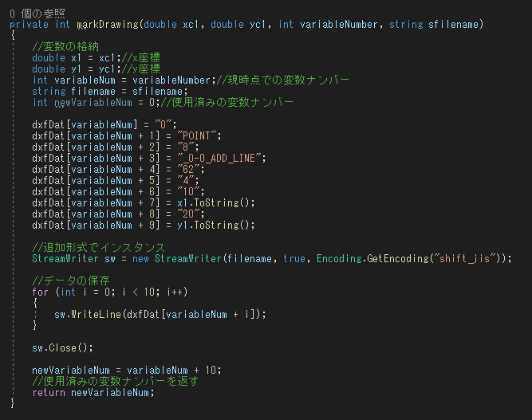Click the comment '//使用済みの変数ナンバー'

tap(227, 102)
